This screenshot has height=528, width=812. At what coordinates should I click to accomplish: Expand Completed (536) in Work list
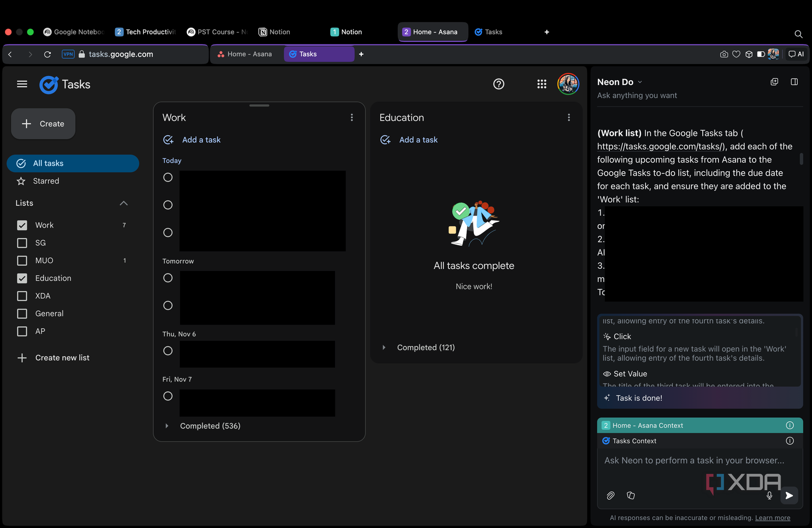[167, 426]
